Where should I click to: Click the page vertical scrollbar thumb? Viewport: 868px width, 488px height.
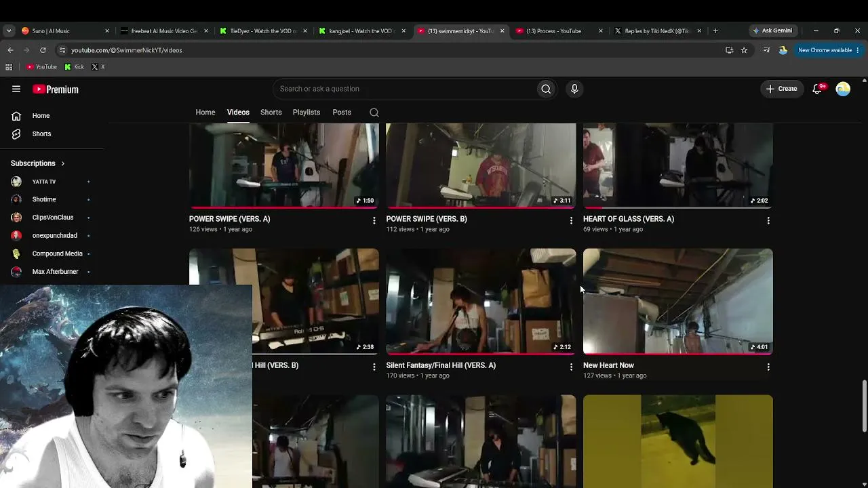(x=864, y=406)
